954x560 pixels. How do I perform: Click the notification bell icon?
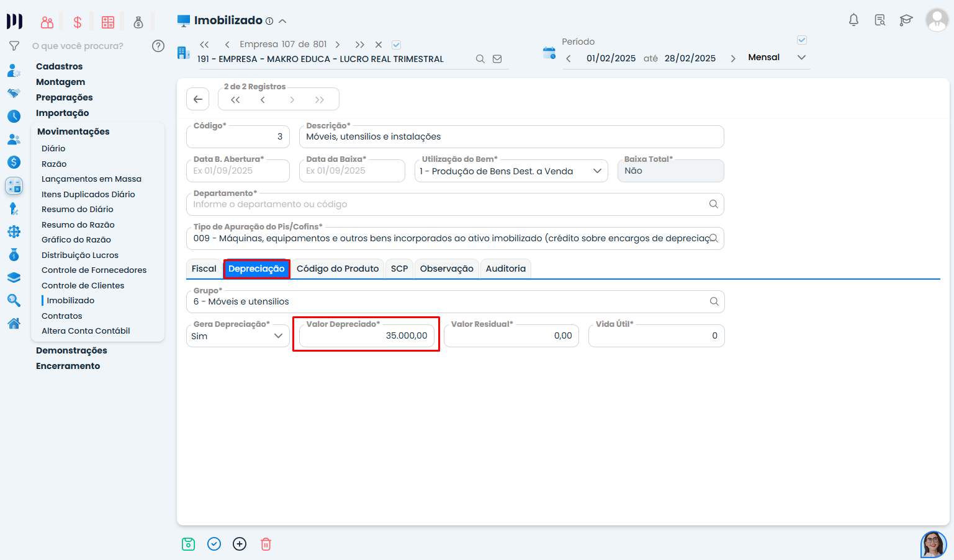tap(853, 20)
